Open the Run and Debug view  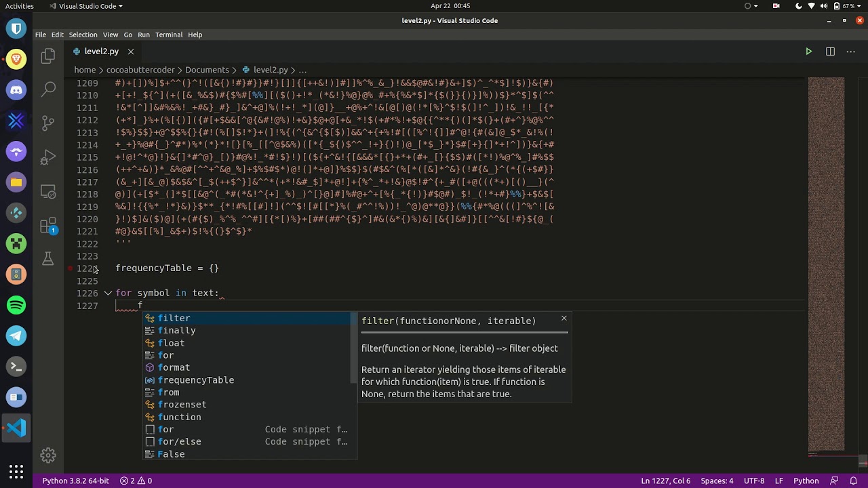click(47, 157)
